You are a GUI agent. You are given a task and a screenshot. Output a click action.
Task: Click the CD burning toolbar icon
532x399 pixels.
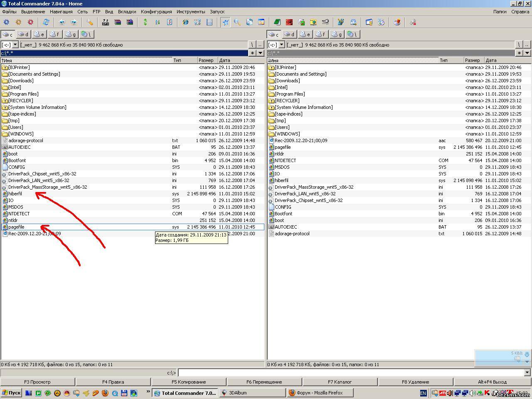coord(381,22)
